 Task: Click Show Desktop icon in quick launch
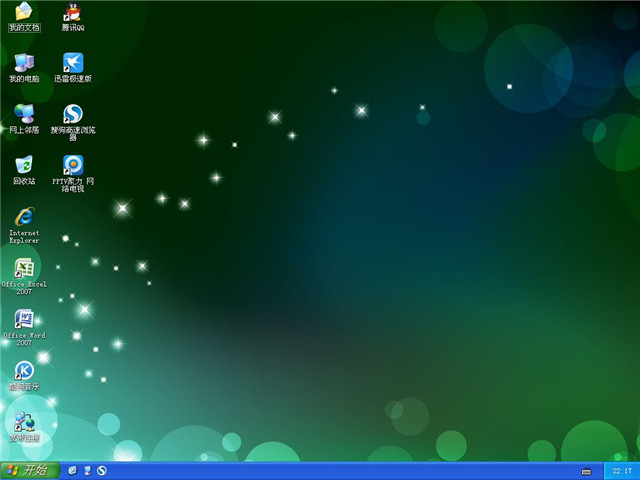[87, 471]
